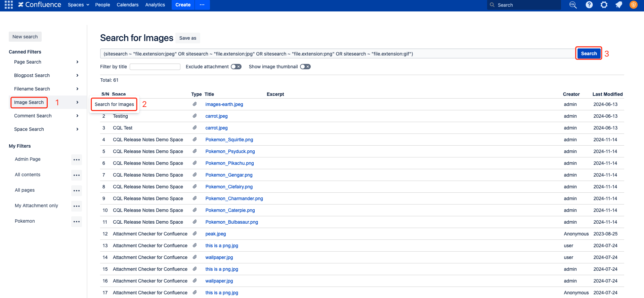Click the ellipsis next to Create
The width and height of the screenshot is (644, 298).
[202, 5]
